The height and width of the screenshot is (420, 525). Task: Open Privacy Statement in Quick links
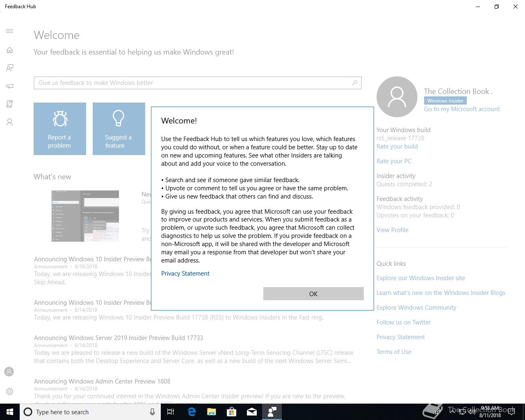coord(401,337)
